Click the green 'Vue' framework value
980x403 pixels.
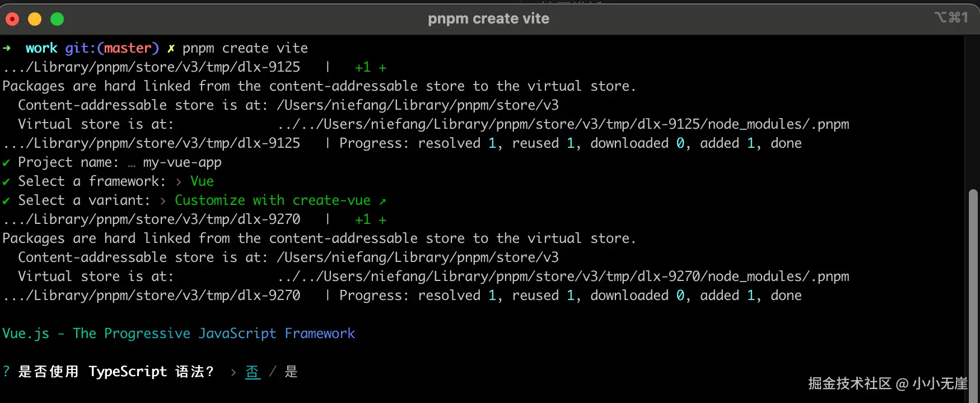pos(202,181)
